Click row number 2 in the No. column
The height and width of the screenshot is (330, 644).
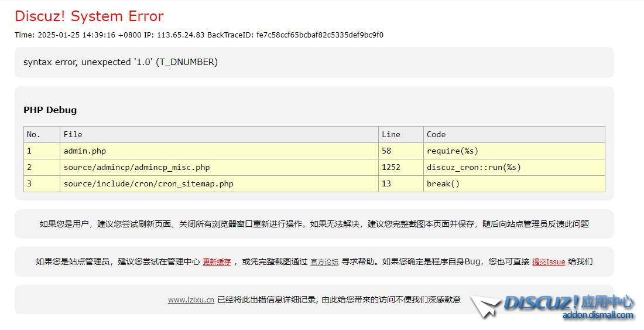click(42, 167)
